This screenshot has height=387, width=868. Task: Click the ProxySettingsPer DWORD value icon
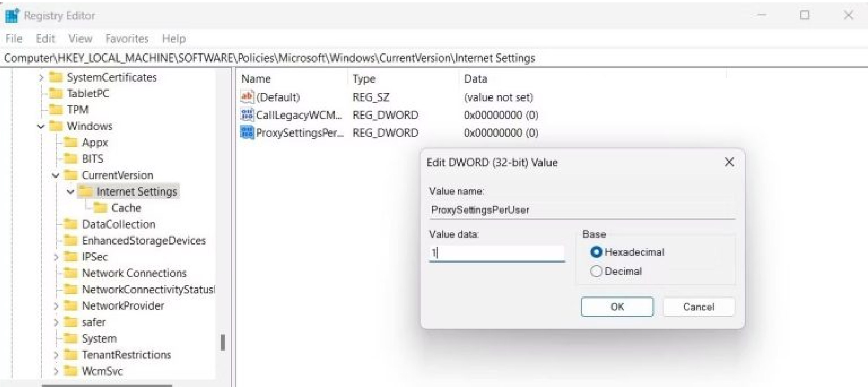(x=247, y=132)
